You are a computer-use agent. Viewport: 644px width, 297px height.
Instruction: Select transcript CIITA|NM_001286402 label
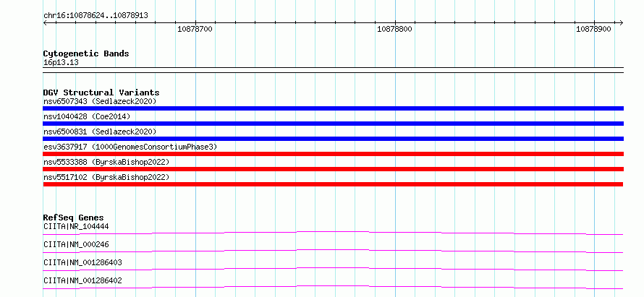pos(82,280)
